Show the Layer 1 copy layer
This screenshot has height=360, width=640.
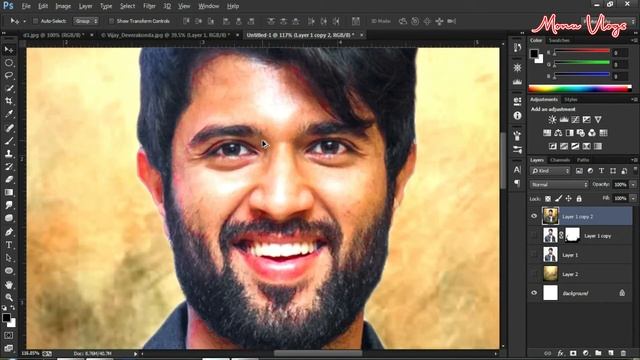[534, 236]
